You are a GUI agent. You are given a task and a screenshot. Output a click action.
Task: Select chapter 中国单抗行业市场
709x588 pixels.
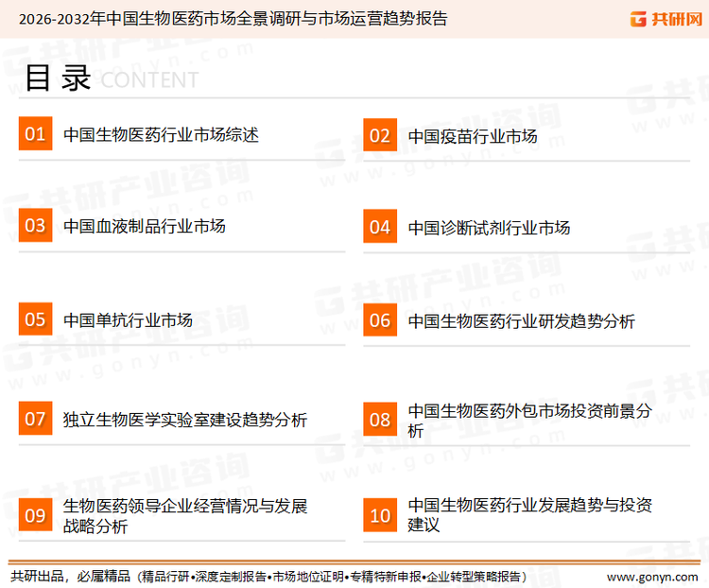pyautogui.click(x=128, y=320)
